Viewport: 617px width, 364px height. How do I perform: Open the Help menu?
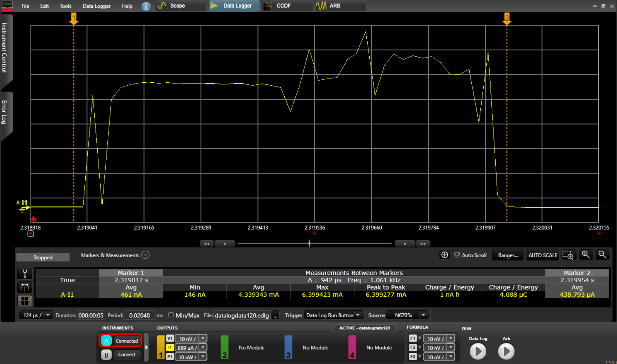pyautogui.click(x=127, y=6)
